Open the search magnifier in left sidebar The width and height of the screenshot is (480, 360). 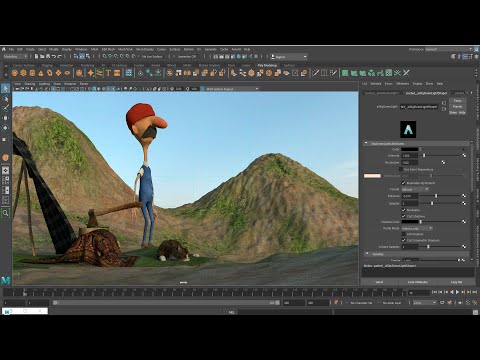coord(6,213)
